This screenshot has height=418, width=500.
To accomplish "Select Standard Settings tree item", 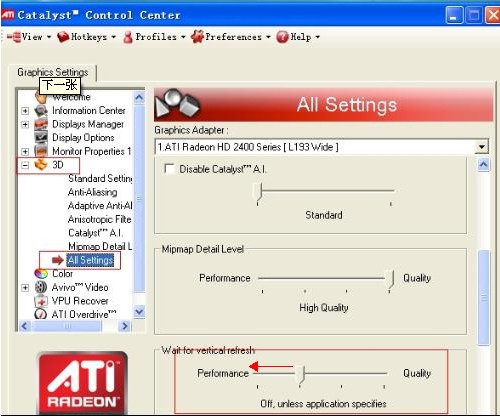I will (x=100, y=178).
